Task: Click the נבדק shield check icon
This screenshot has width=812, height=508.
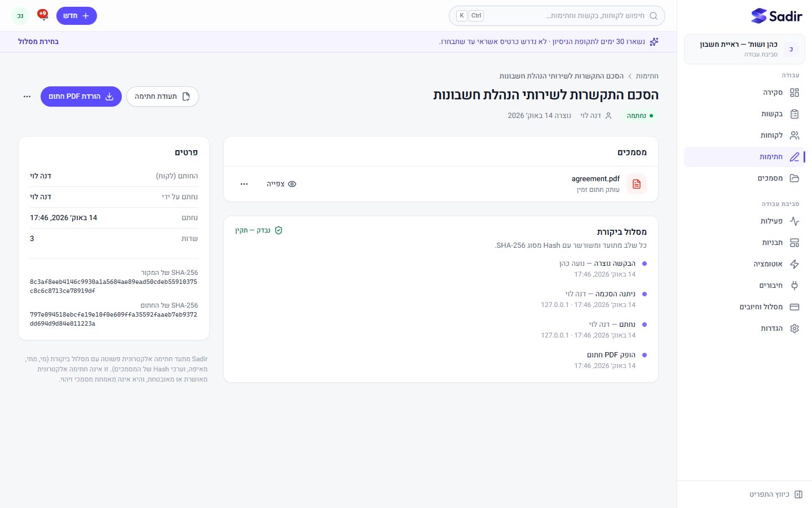Action: tap(279, 230)
